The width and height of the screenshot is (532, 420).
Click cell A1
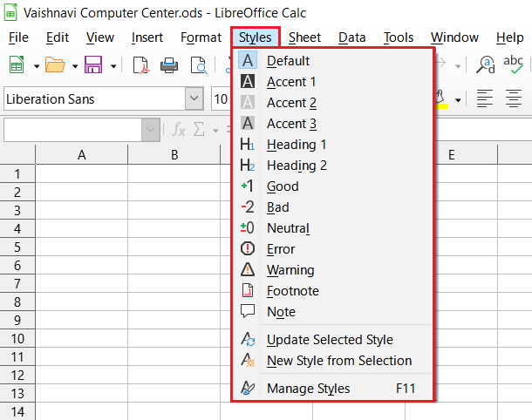click(81, 174)
